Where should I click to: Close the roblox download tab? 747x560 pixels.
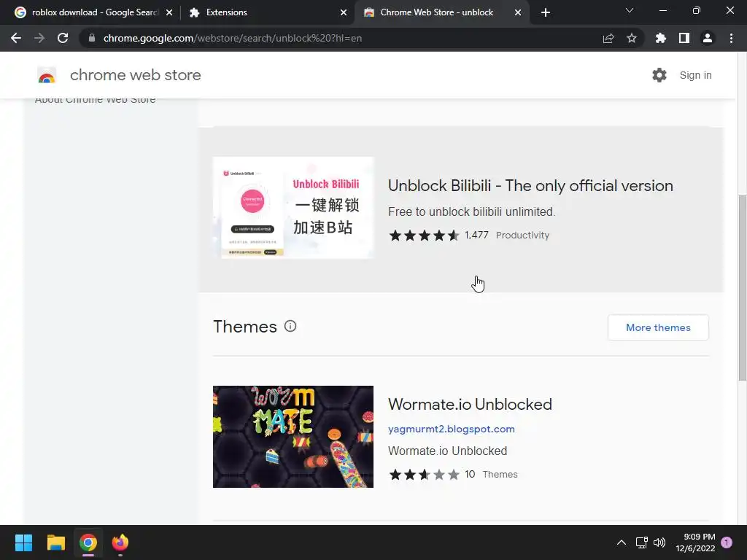[169, 13]
